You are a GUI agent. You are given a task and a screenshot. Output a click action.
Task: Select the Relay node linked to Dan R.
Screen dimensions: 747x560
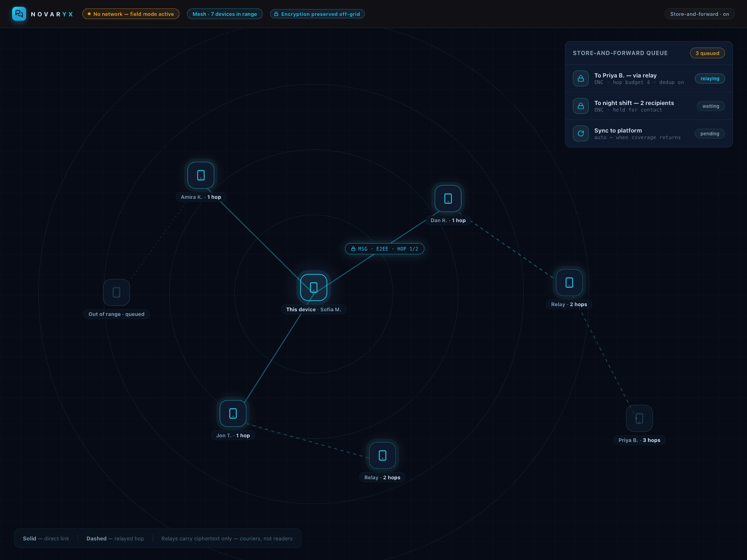point(569,282)
